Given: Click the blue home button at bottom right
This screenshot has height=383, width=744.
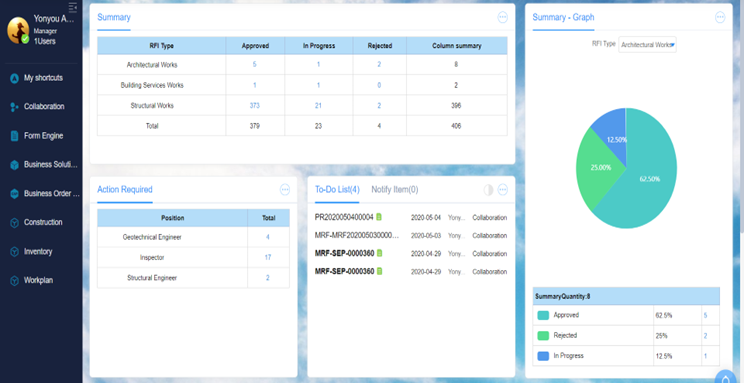Looking at the screenshot, I should coord(725,378).
